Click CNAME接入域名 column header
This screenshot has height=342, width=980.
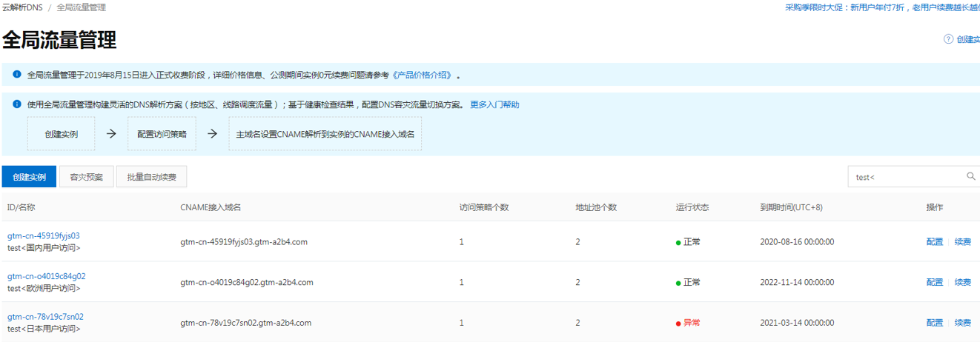211,207
